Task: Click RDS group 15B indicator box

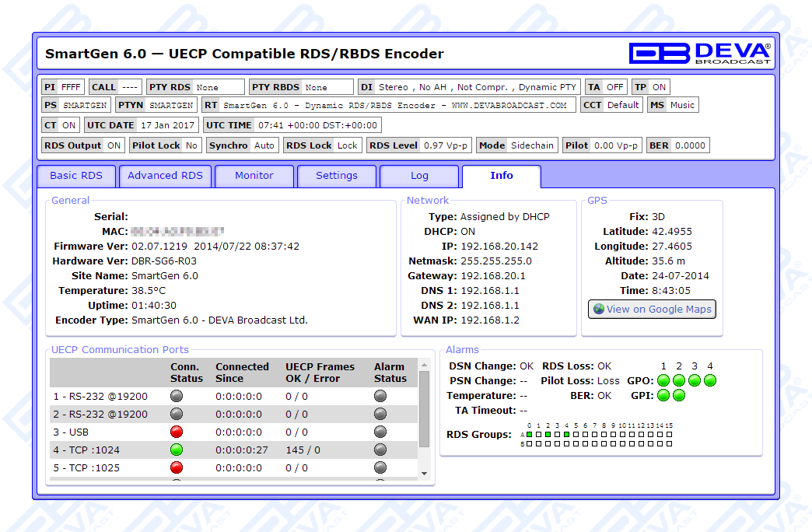Action: click(x=669, y=444)
